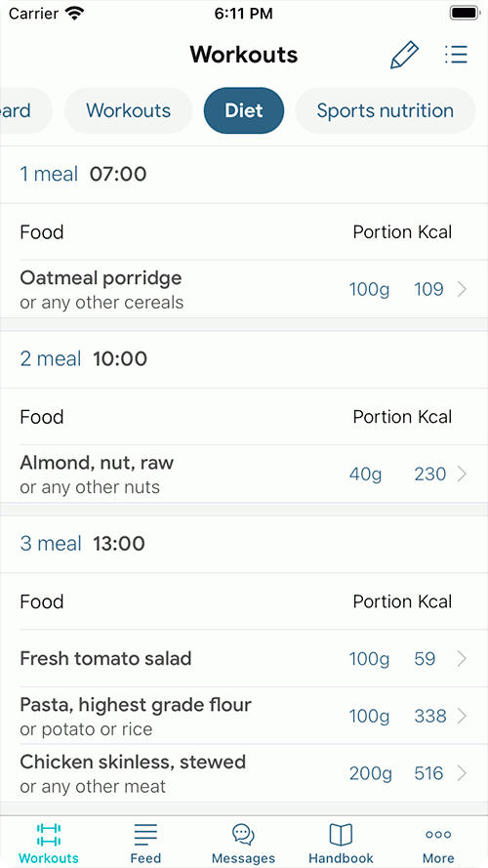Open the Handbook book icon
This screenshot has height=868, width=488.
(x=341, y=835)
